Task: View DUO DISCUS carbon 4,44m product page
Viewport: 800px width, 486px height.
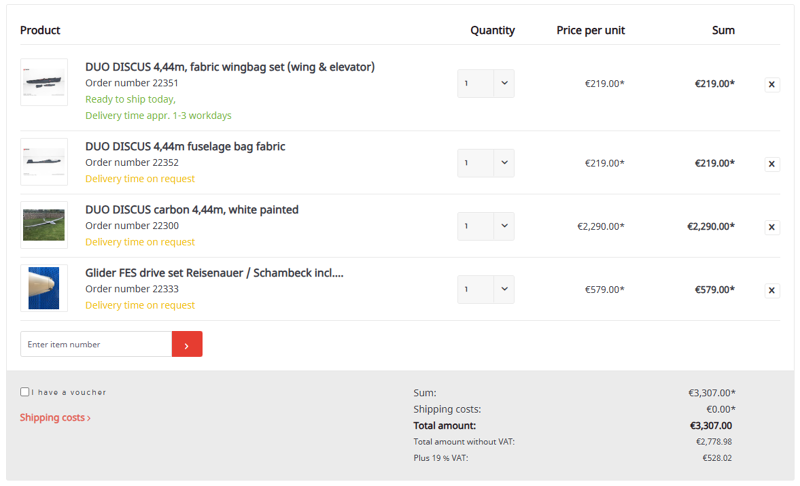Action: (192, 210)
